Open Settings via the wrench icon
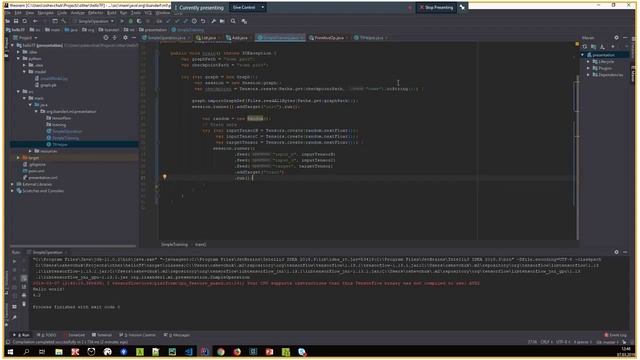 [x=213, y=21]
